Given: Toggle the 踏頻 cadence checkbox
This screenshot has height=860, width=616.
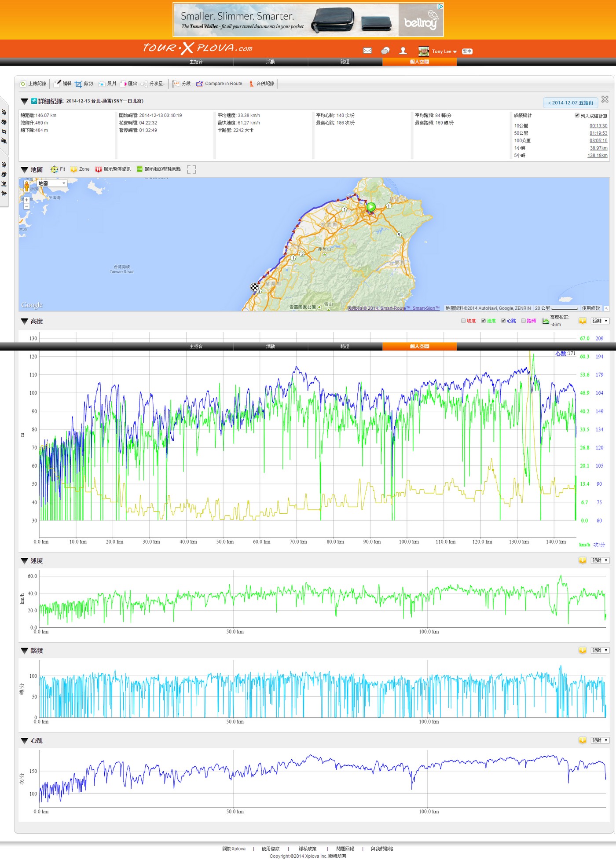Looking at the screenshot, I should [x=523, y=321].
